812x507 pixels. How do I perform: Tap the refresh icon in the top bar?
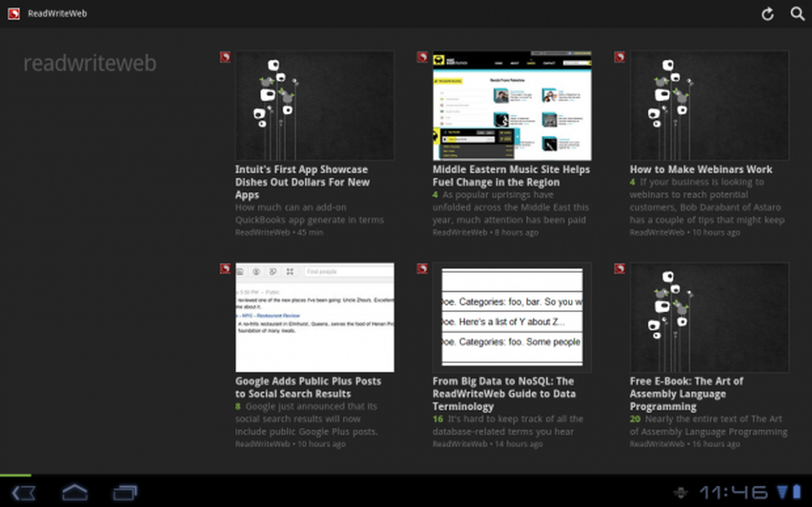coord(767,14)
